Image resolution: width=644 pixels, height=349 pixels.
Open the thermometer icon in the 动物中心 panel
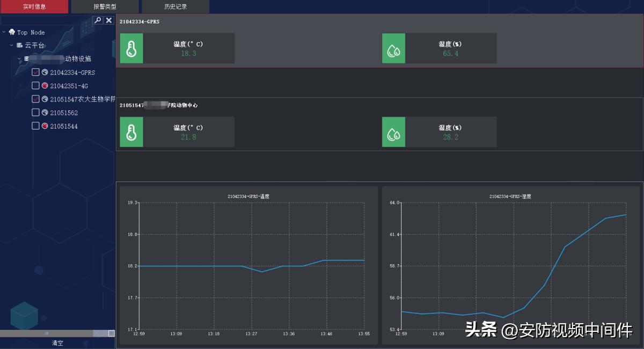[x=131, y=132]
